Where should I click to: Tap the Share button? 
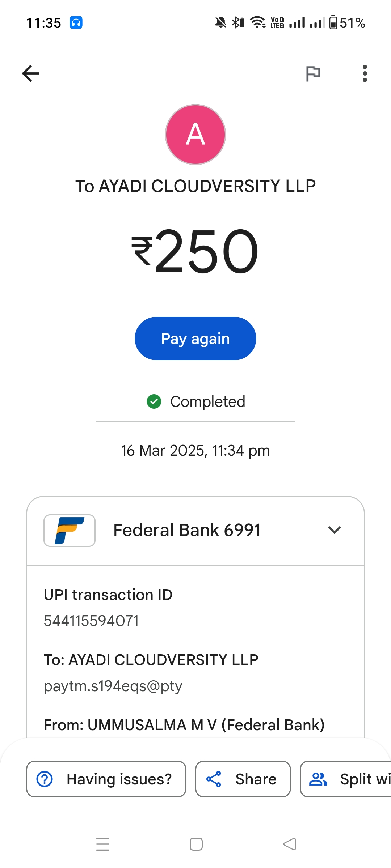pos(243,779)
